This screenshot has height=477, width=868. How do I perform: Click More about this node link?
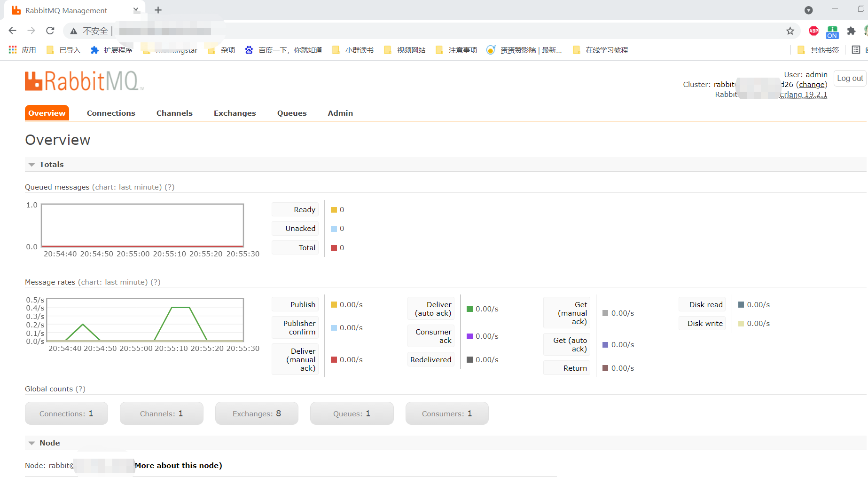click(x=179, y=466)
